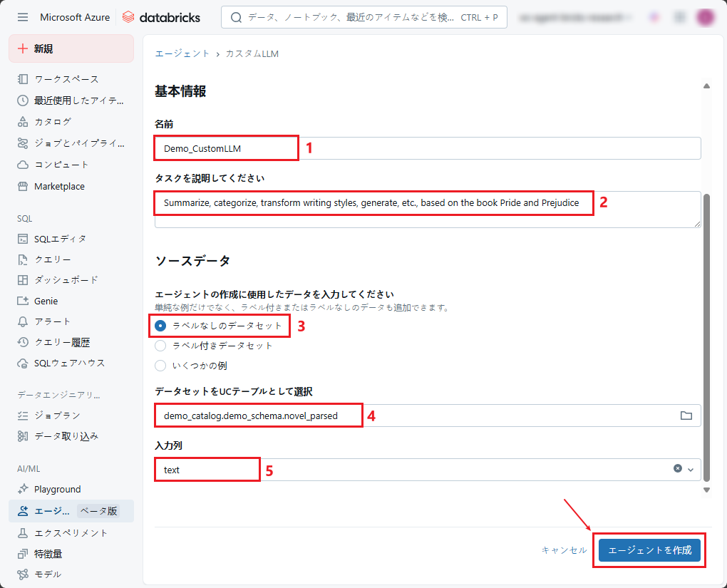This screenshot has height=588, width=727.
Task: Click the エージェントを作成 button
Action: coord(649,550)
